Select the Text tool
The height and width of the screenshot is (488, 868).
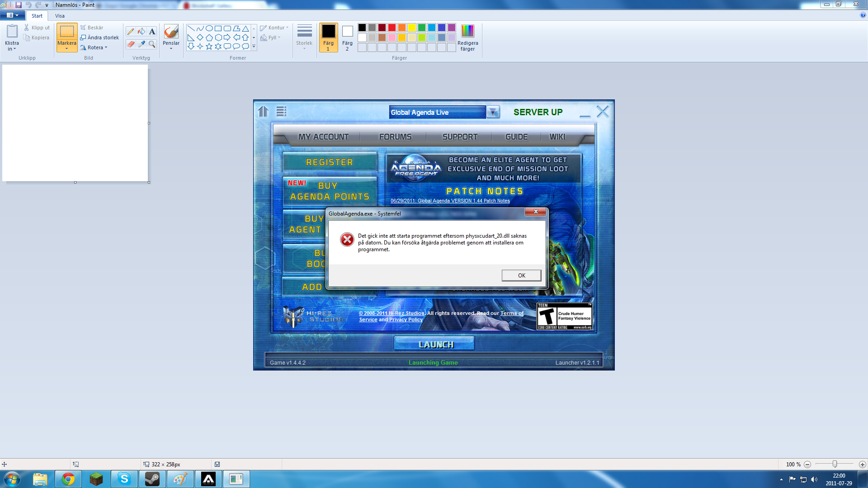[x=152, y=32]
